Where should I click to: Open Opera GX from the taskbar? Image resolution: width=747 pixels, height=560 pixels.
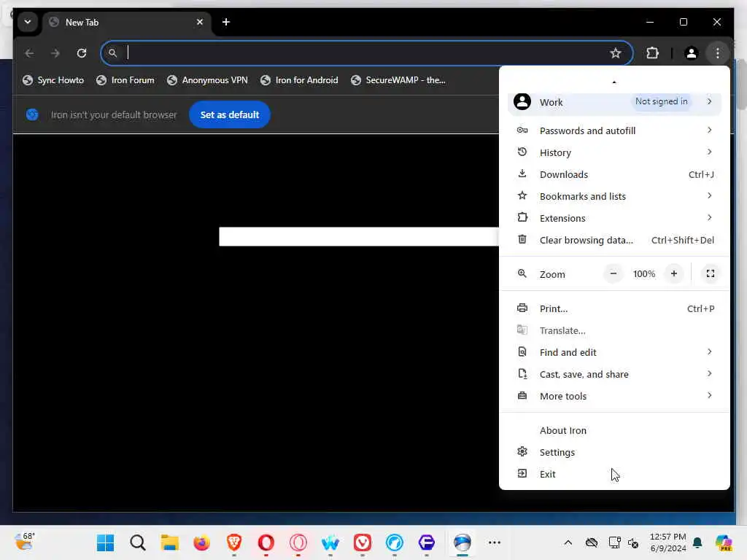click(298, 542)
